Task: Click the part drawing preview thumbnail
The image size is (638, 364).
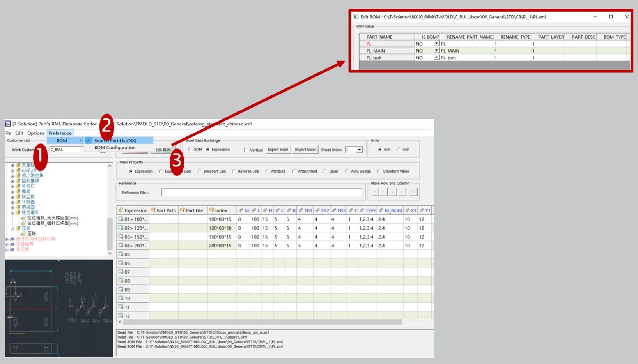Action: pyautogui.click(x=59, y=308)
